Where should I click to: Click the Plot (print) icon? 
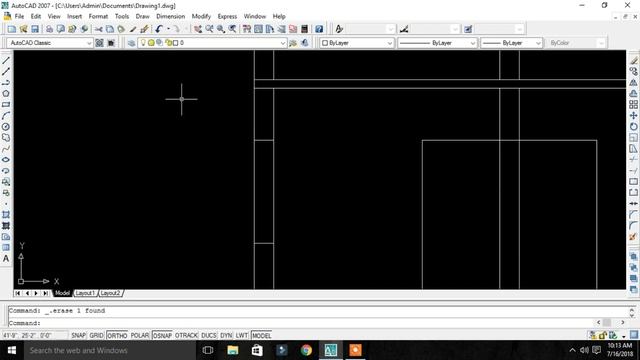click(x=49, y=29)
